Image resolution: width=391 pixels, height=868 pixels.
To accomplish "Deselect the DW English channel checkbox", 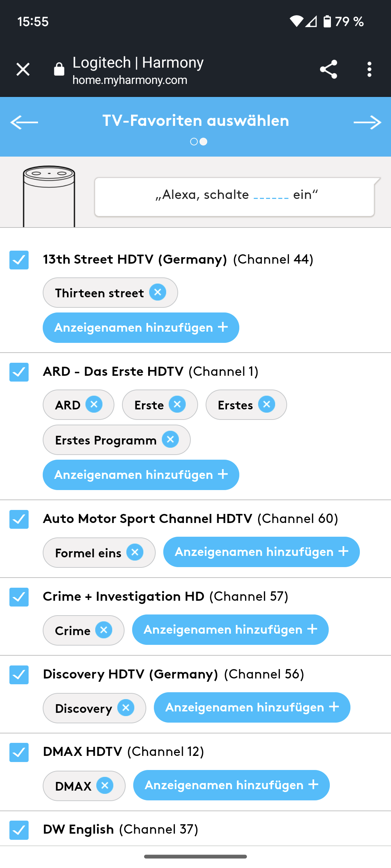I will click(19, 830).
